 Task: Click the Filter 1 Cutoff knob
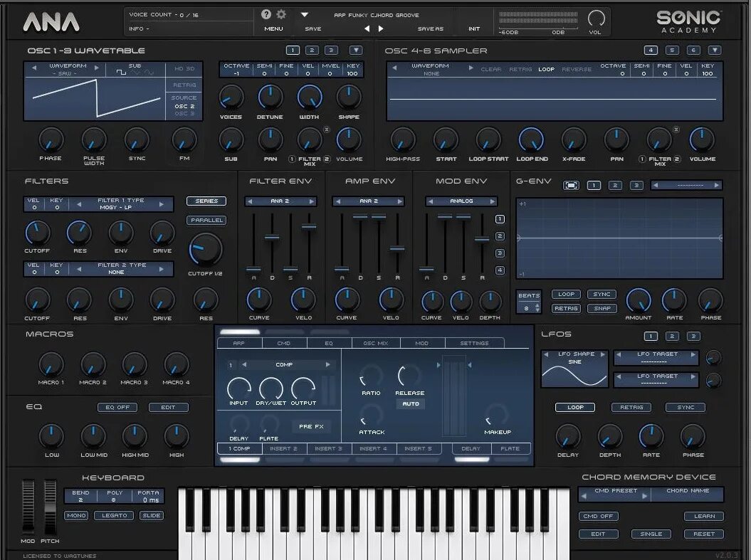37,233
